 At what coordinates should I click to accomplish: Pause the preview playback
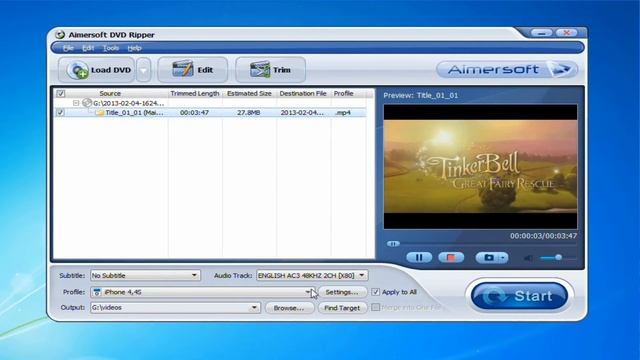[x=419, y=258]
